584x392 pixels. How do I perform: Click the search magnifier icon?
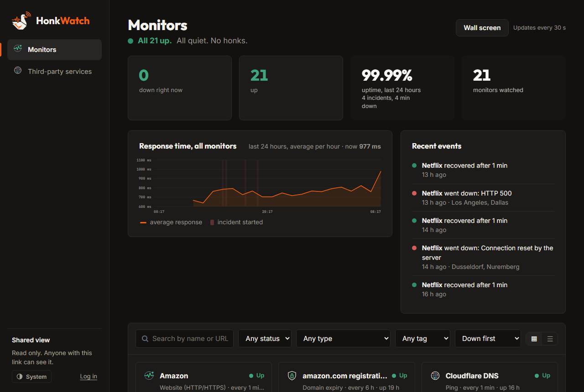(145, 339)
